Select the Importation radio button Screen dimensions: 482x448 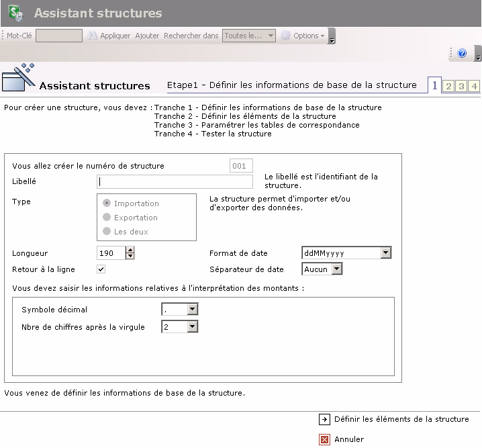tap(107, 203)
